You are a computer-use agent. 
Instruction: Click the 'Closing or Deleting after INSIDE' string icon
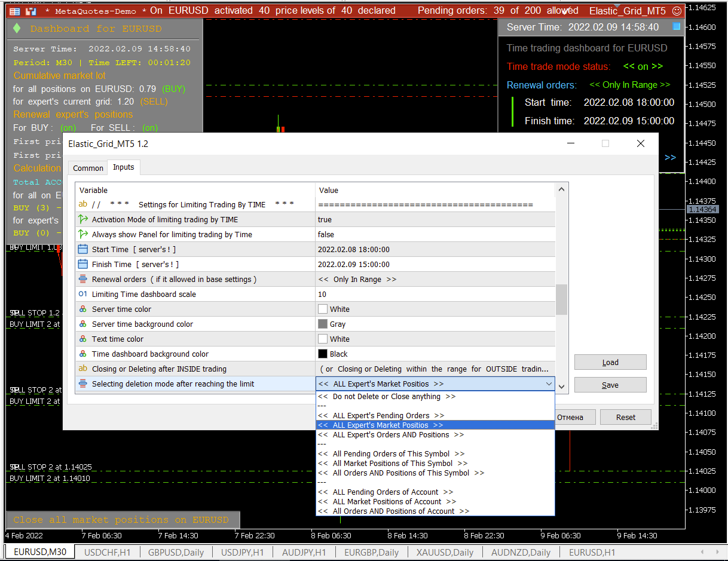point(83,369)
